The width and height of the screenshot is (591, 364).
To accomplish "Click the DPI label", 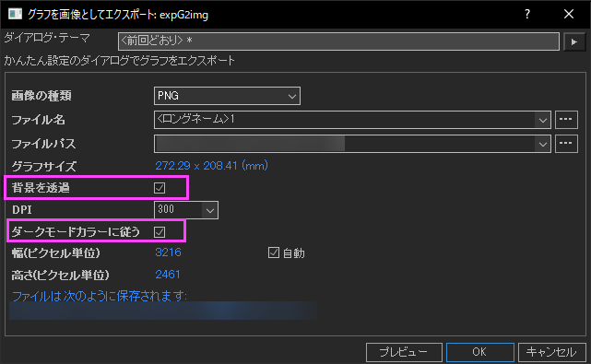I will [22, 210].
